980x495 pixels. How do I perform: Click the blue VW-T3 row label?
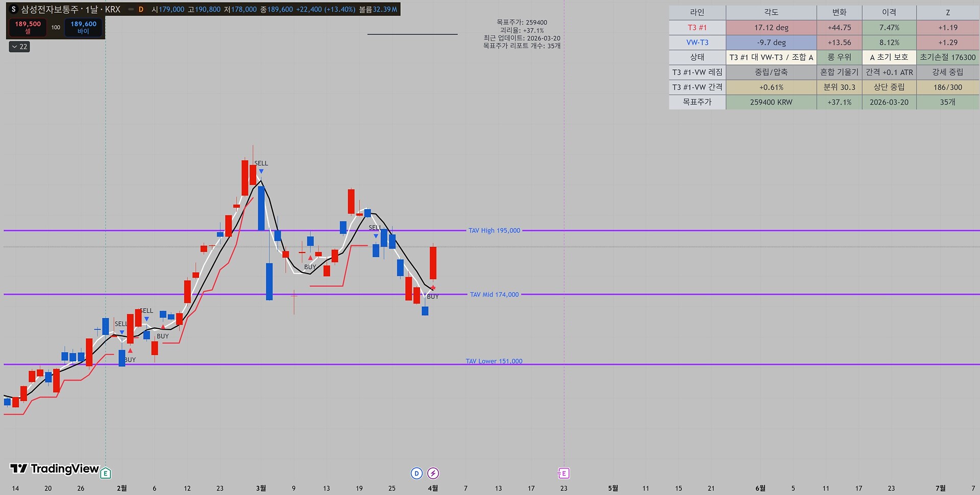coord(697,42)
